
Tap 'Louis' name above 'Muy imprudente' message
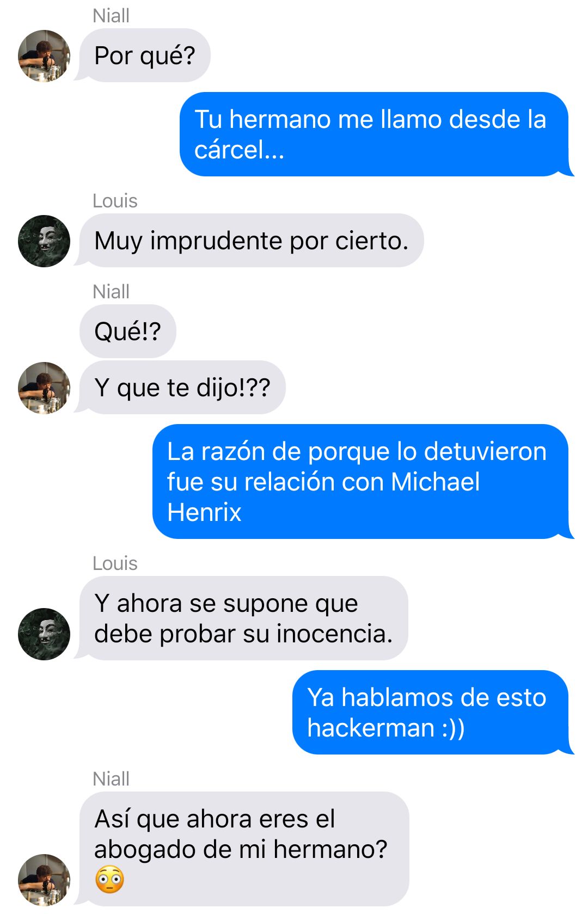click(115, 201)
